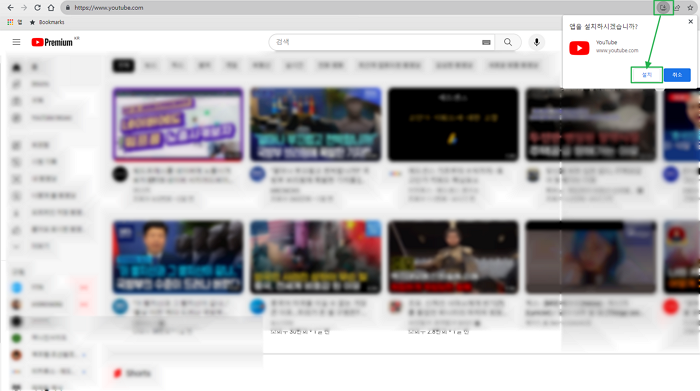Open the on-screen keyboard icon in search box
Image resolution: width=700 pixels, height=391 pixels.
pos(486,42)
